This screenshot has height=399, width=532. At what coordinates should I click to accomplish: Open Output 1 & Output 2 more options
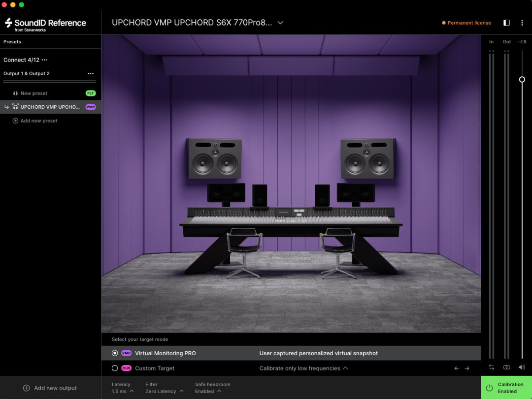tap(91, 74)
